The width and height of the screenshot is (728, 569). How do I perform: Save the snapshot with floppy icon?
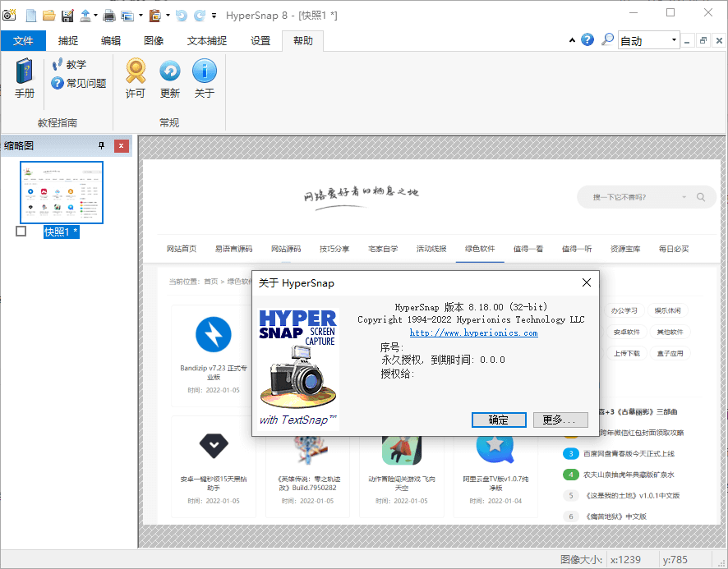[x=67, y=16]
